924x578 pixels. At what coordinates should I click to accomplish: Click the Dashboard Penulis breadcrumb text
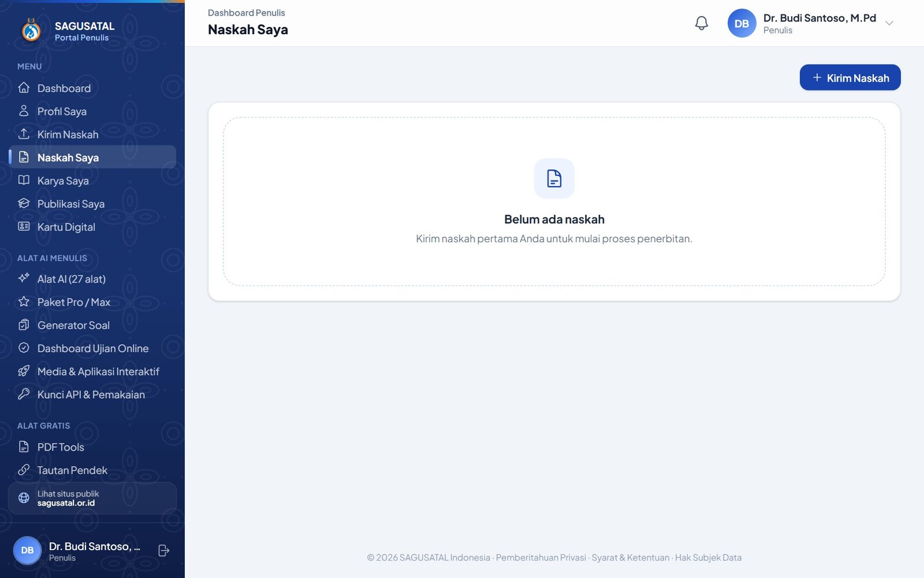coord(247,13)
